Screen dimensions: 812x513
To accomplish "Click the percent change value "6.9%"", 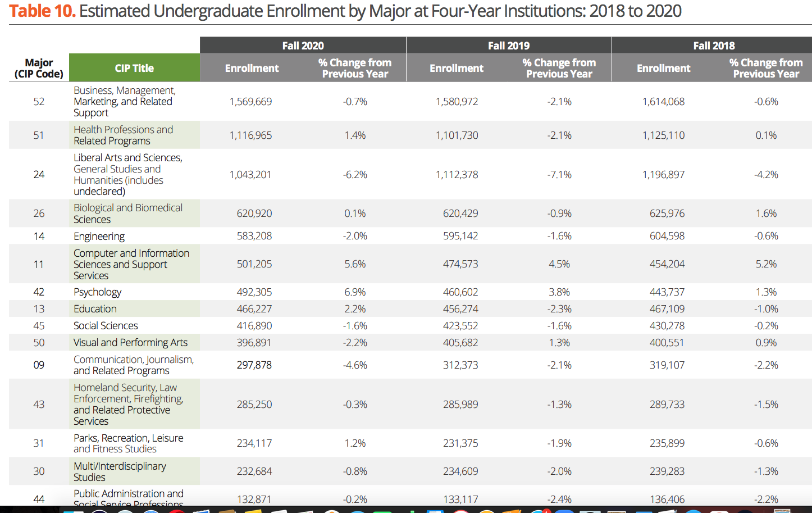I will [x=355, y=292].
